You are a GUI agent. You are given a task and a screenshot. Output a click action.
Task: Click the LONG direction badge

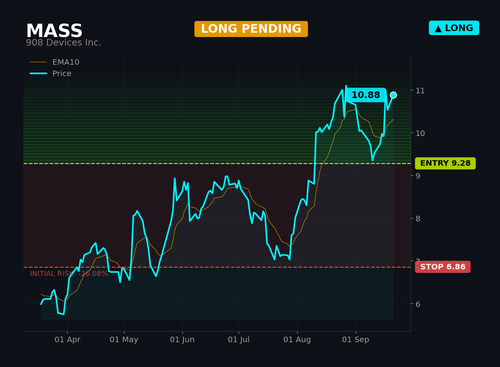tap(454, 28)
